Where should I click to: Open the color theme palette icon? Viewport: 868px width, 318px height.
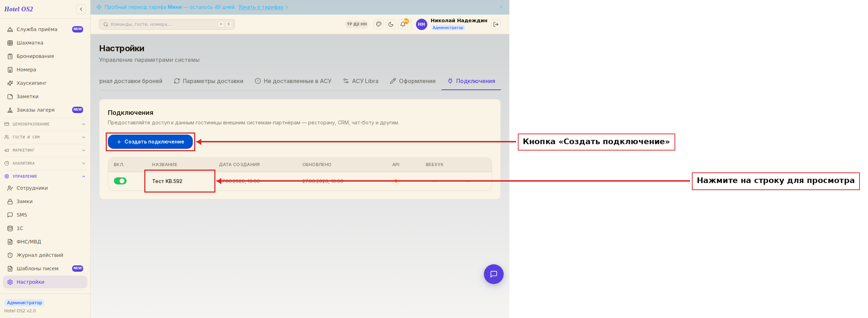[379, 24]
